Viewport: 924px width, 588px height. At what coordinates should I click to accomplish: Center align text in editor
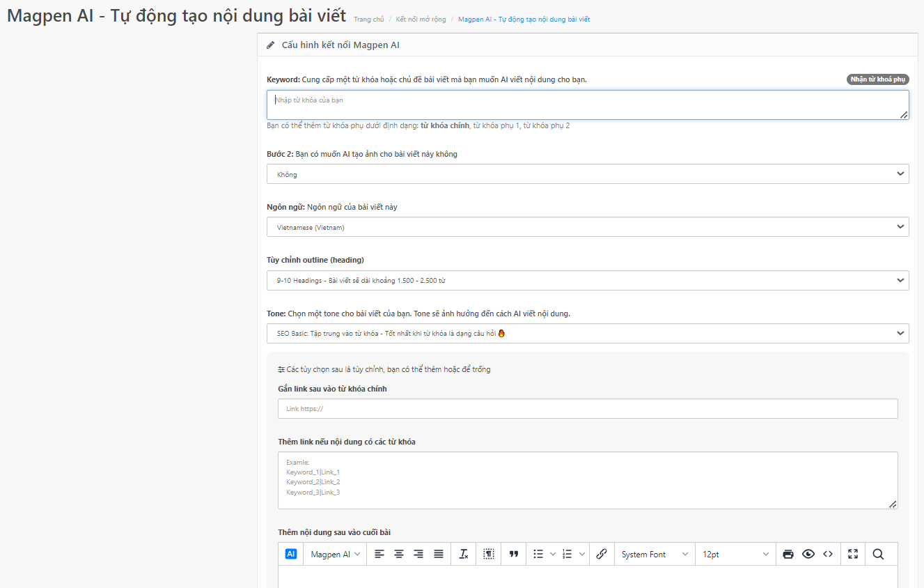click(399, 554)
